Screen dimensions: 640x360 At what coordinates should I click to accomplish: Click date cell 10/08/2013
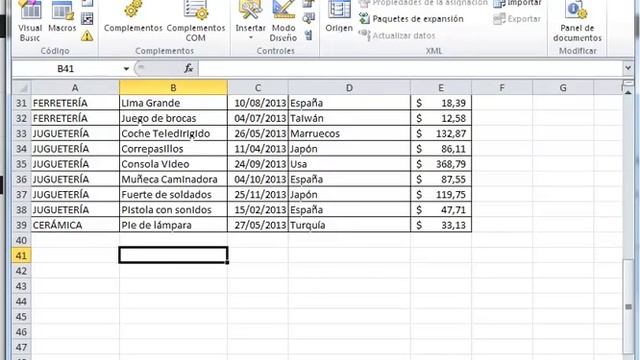[x=258, y=103]
